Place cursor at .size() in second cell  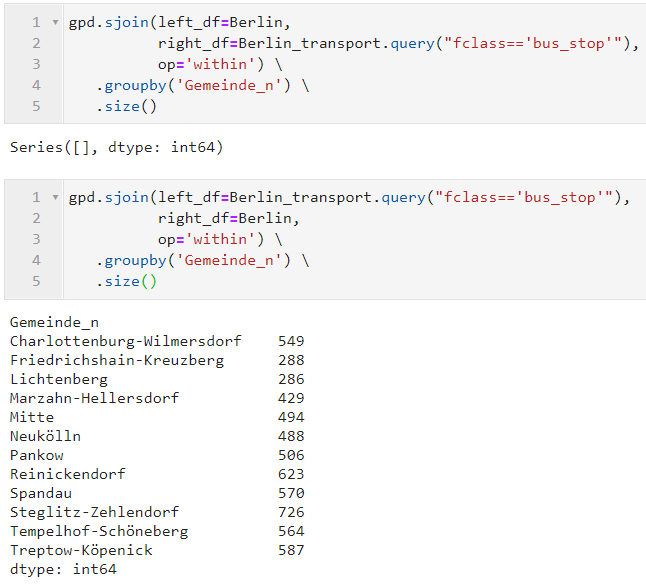tap(127, 281)
